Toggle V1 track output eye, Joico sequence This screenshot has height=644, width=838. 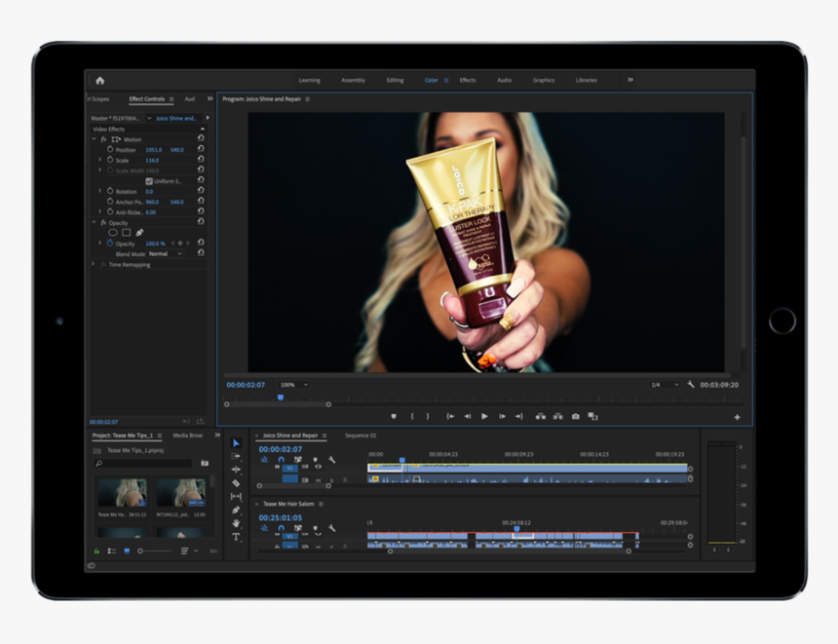pos(318,467)
